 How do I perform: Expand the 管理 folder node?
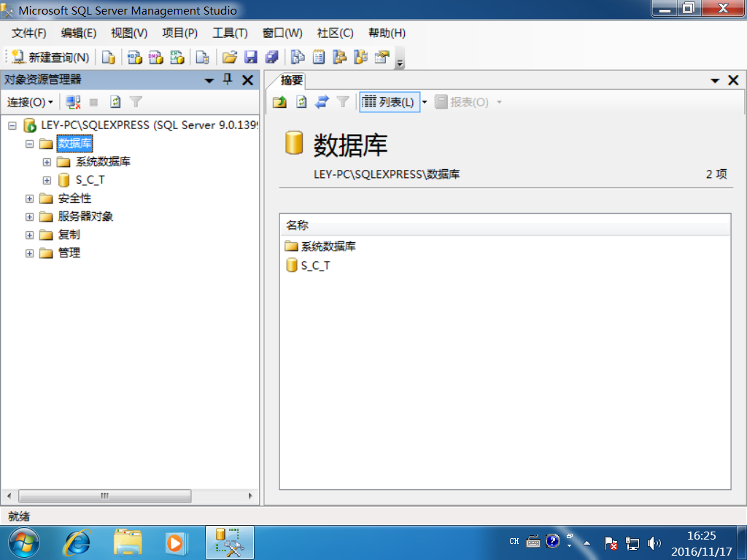click(x=29, y=253)
